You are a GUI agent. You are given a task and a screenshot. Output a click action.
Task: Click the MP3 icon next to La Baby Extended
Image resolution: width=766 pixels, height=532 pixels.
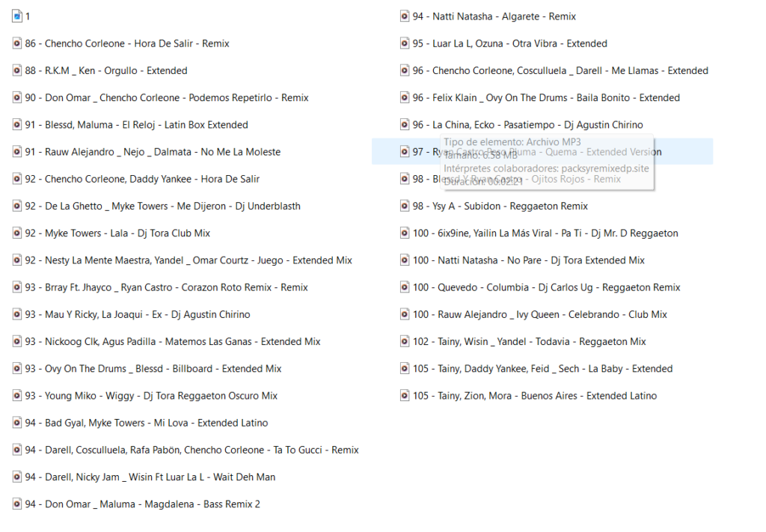pyautogui.click(x=405, y=368)
